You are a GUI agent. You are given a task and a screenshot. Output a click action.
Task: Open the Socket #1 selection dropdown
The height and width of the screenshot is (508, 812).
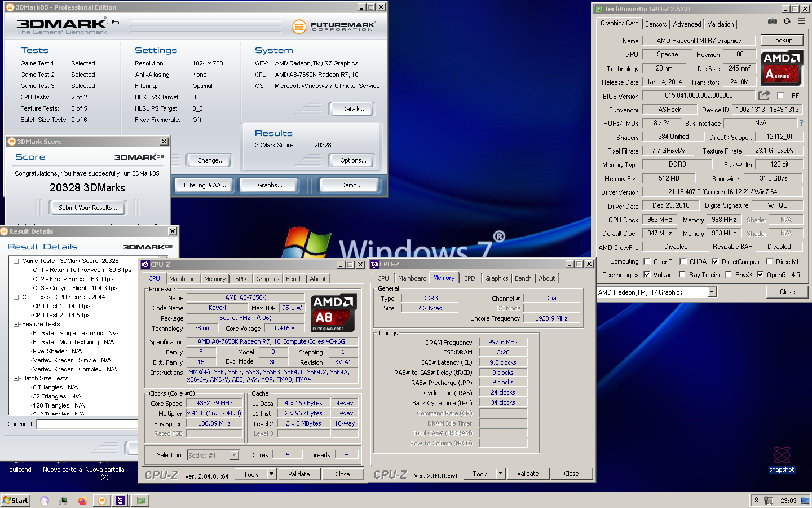(x=235, y=455)
